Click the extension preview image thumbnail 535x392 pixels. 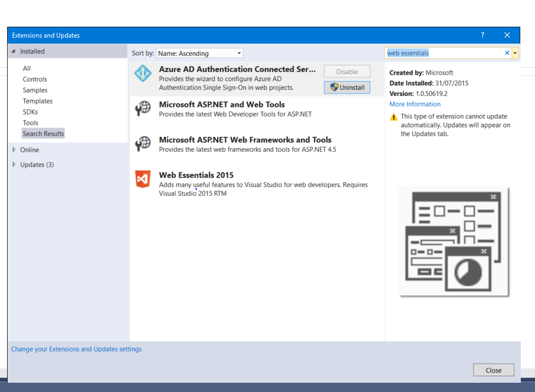(453, 242)
